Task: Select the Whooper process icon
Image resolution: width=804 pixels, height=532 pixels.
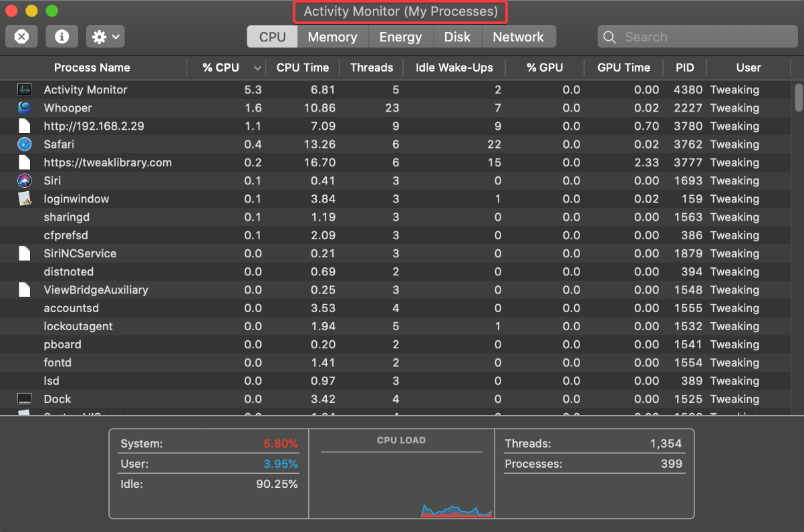Action: coord(24,108)
